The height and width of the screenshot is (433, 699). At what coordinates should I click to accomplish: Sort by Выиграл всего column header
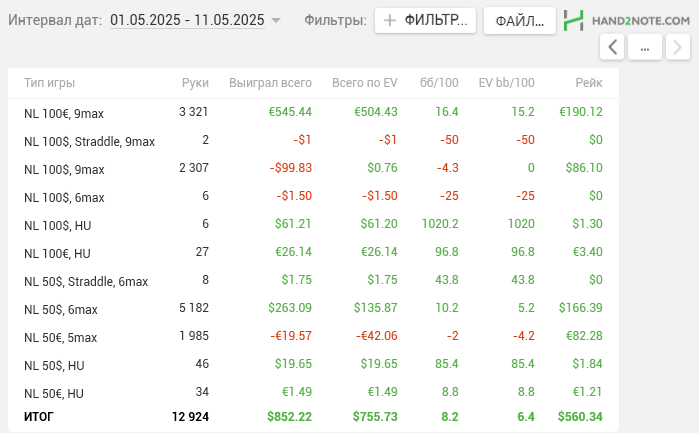tap(270, 83)
